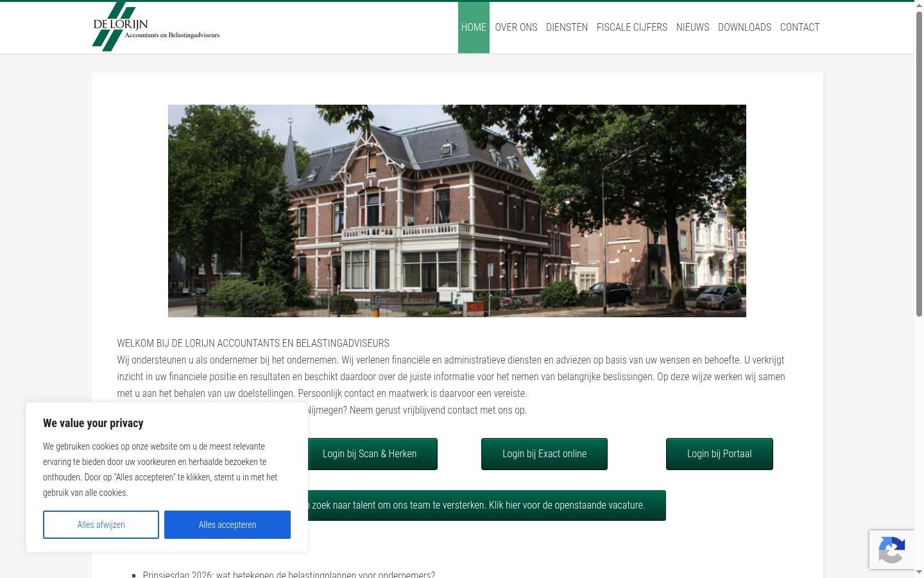Open the reCAPTCHA badge
The width and height of the screenshot is (924, 578).
point(892,550)
